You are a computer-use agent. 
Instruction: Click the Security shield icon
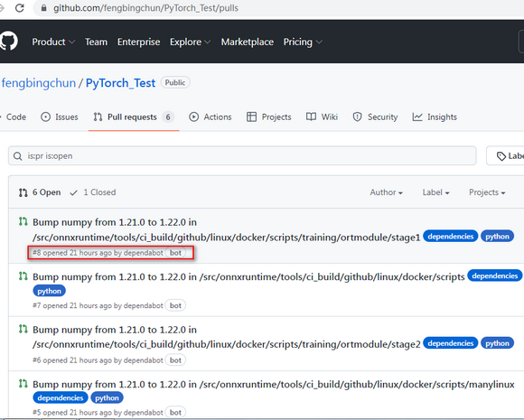tap(357, 117)
